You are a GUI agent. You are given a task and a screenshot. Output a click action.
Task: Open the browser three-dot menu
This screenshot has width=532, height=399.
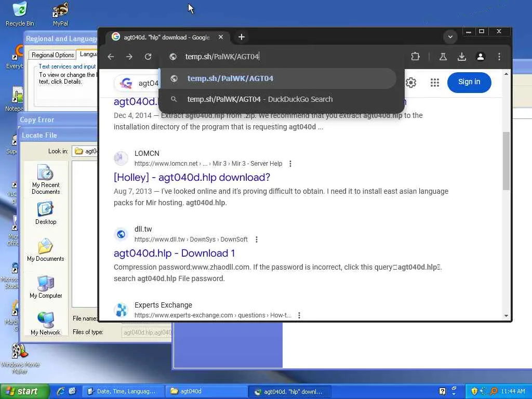tap(499, 57)
